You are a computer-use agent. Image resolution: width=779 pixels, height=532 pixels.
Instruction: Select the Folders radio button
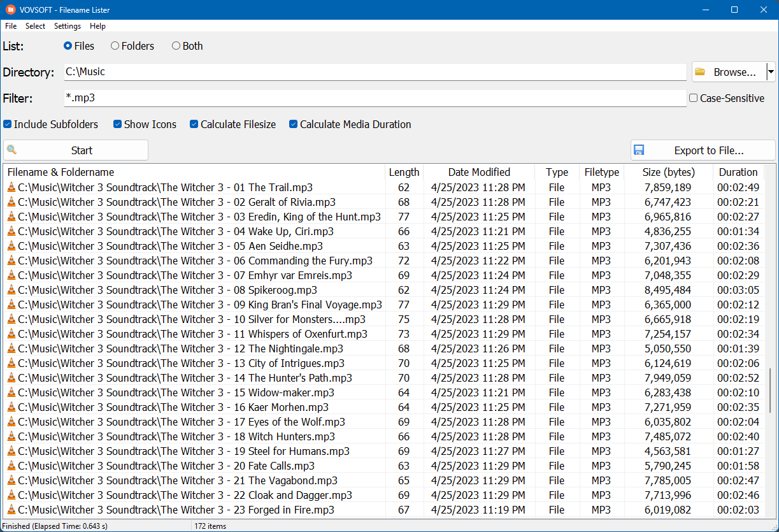coord(115,45)
